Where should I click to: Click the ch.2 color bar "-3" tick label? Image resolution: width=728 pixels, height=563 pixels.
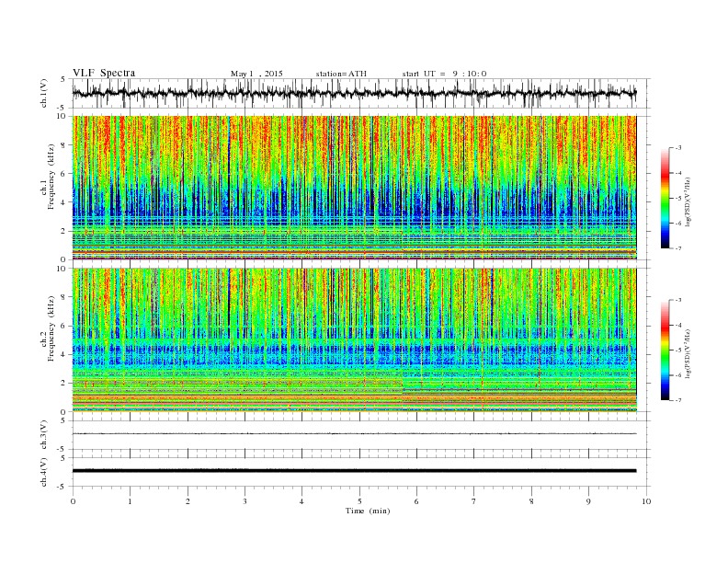tap(678, 300)
